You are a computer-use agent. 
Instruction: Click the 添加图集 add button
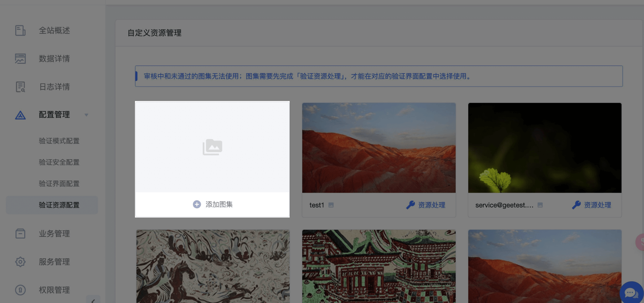[x=212, y=204]
